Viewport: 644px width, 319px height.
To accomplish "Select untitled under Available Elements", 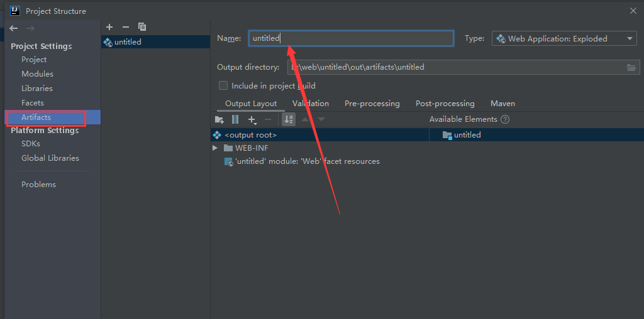I will pos(462,135).
